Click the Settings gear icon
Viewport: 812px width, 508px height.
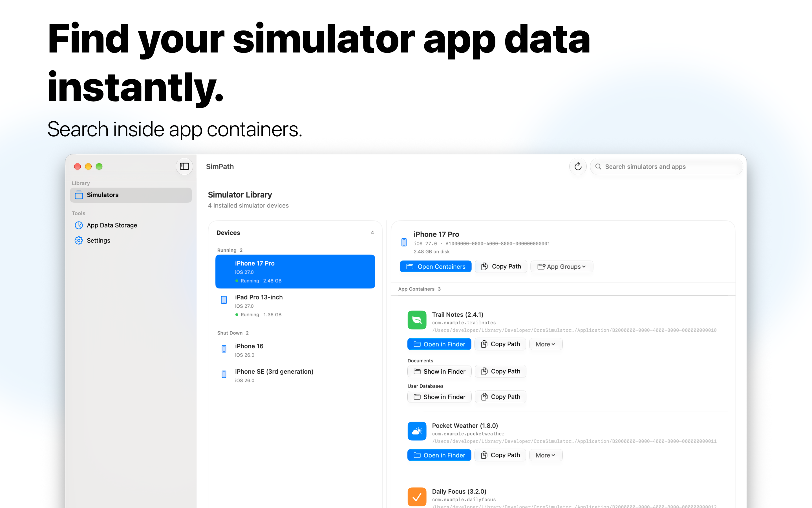78,240
